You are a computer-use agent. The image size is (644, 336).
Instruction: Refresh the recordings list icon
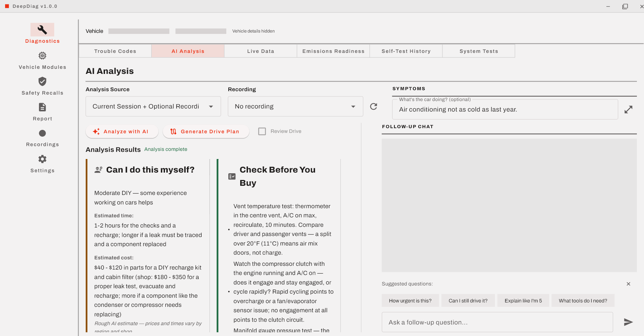point(374,106)
